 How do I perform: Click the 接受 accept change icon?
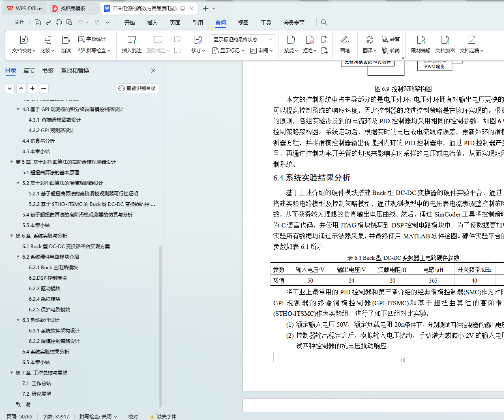click(291, 40)
